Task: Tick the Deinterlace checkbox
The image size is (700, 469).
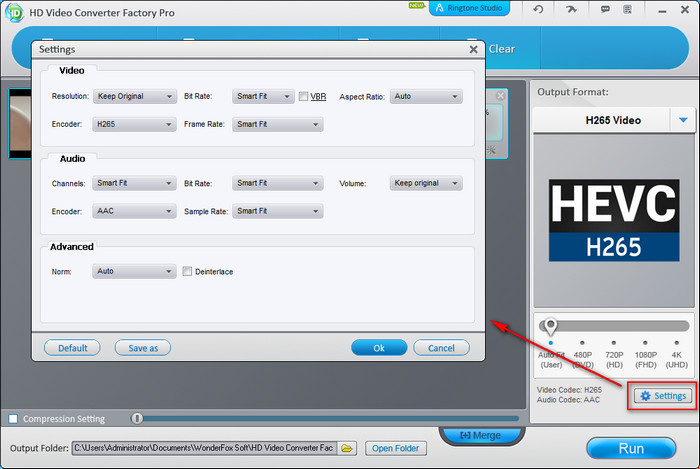Action: 187,271
